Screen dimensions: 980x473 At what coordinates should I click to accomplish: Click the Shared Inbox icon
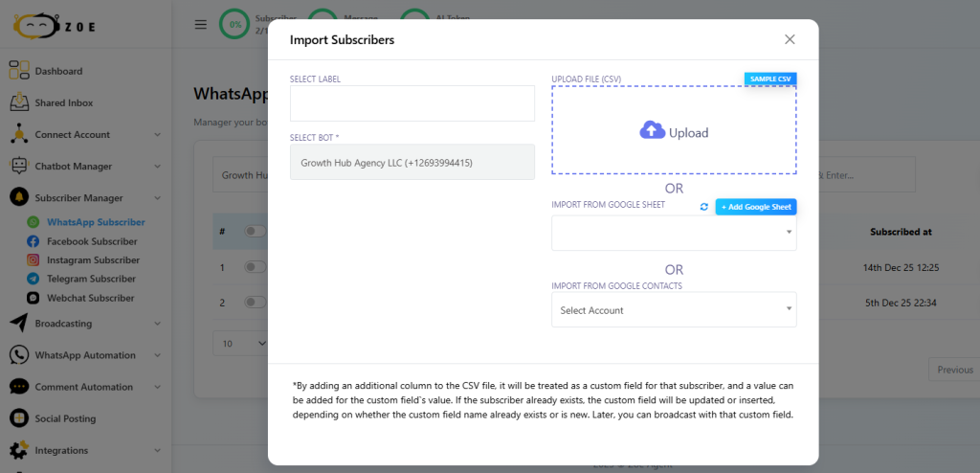[x=19, y=102]
